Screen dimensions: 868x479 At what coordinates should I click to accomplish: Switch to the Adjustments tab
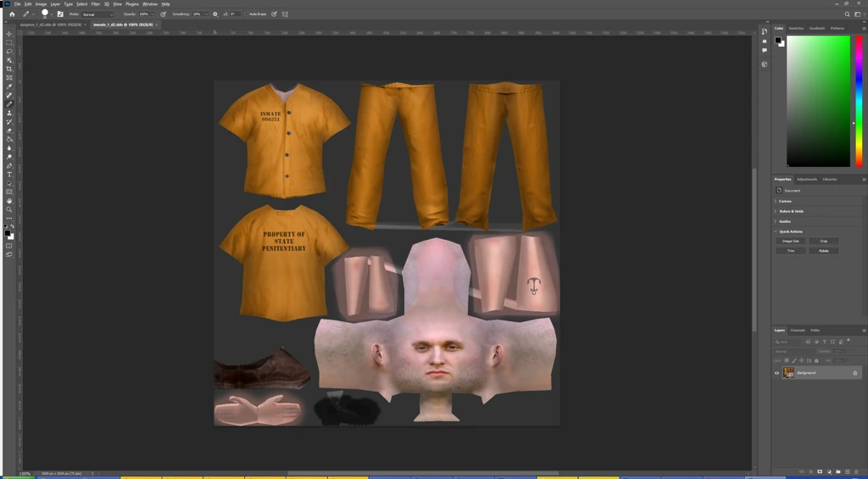point(807,180)
